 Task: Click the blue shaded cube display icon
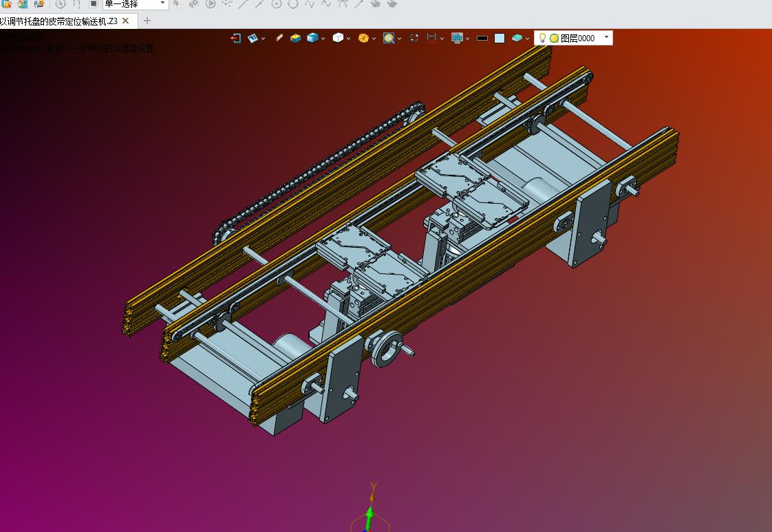click(x=312, y=38)
